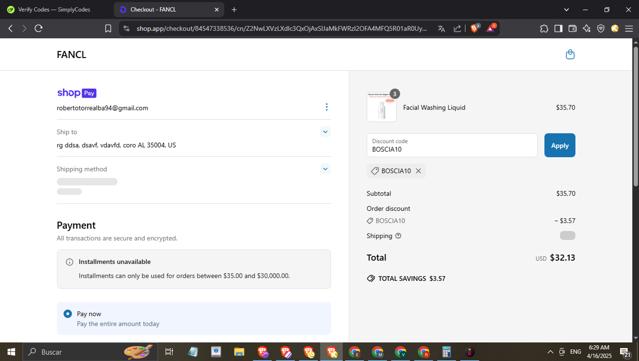Image resolution: width=639 pixels, height=361 pixels.
Task: Click the Installments unavailable info icon
Action: coord(69,262)
